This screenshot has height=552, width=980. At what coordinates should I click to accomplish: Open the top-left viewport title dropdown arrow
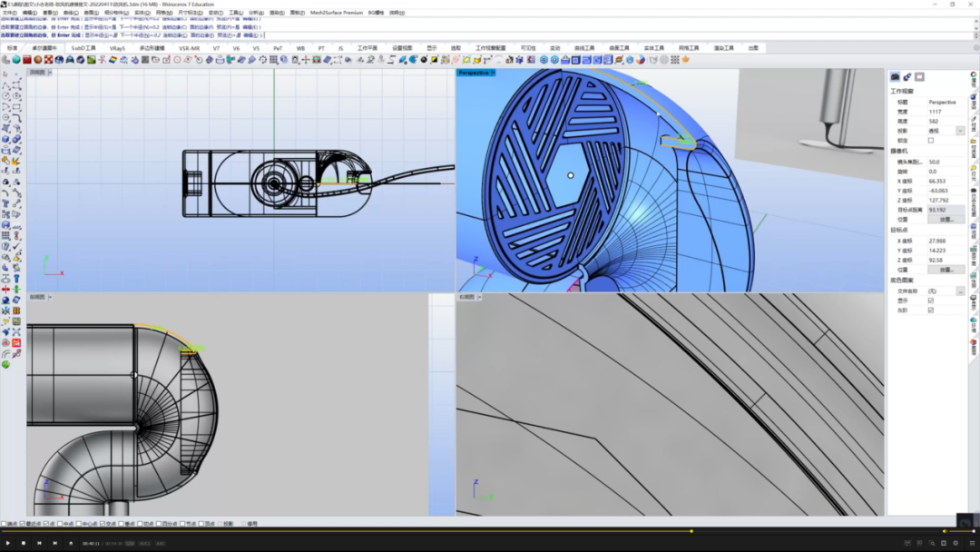50,73
